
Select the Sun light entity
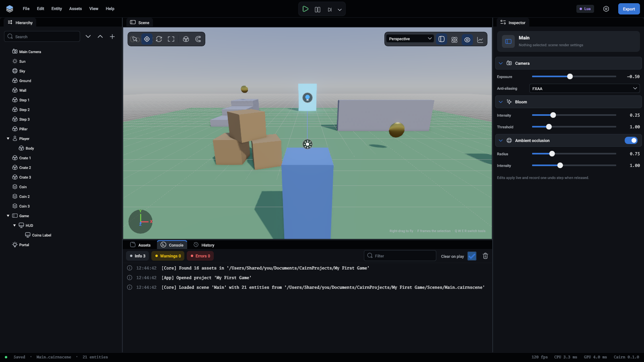[22, 62]
